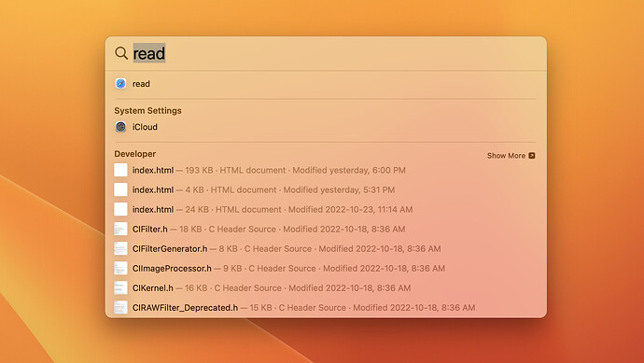Select the read Safari suggestion row
The height and width of the screenshot is (363, 644).
pos(326,84)
